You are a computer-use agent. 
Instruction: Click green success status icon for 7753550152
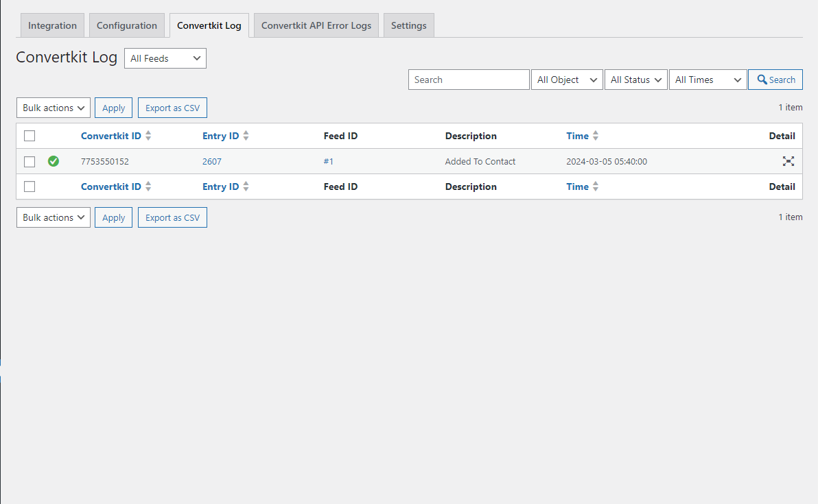[54, 162]
